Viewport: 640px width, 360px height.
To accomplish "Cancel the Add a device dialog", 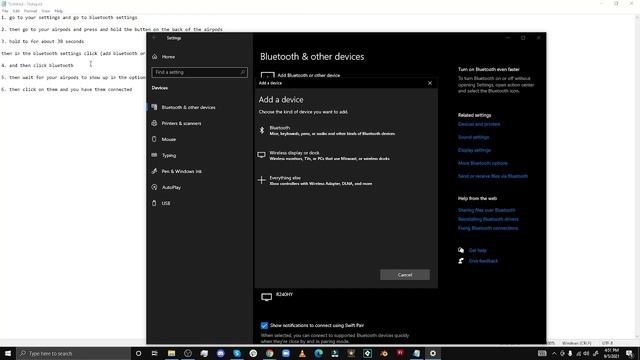I will click(404, 275).
